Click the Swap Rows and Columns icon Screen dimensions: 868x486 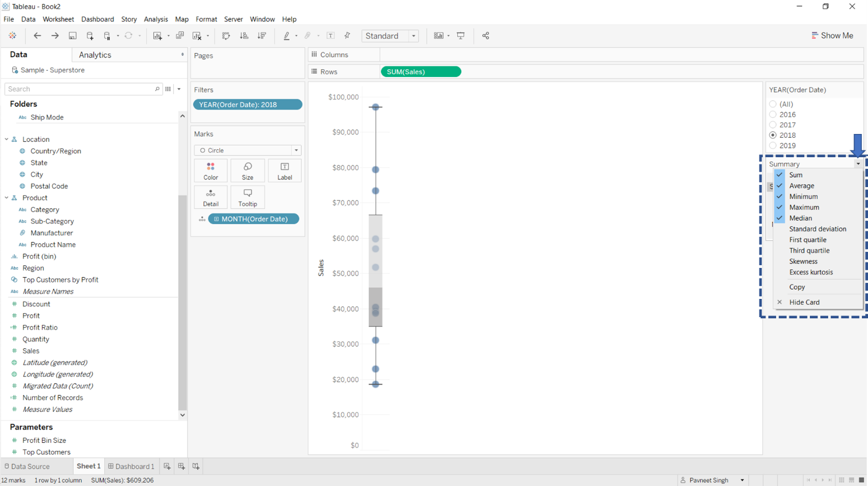click(x=226, y=35)
